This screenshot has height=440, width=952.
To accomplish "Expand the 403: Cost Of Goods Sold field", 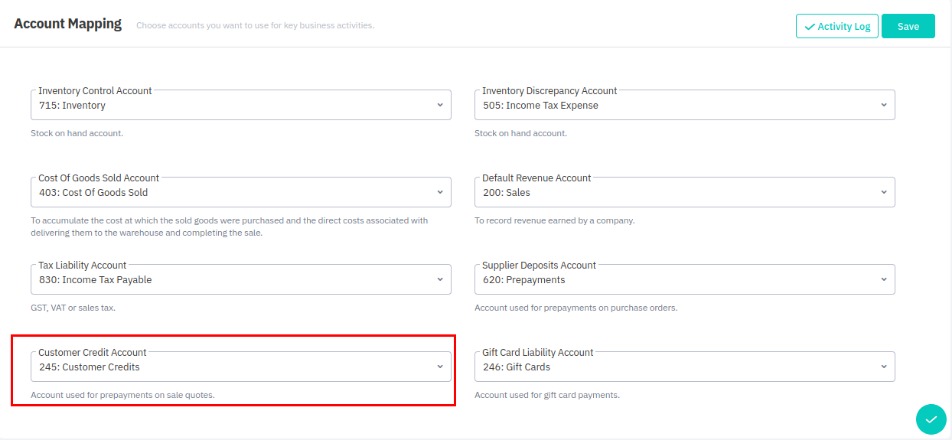I will [x=230, y=192].
